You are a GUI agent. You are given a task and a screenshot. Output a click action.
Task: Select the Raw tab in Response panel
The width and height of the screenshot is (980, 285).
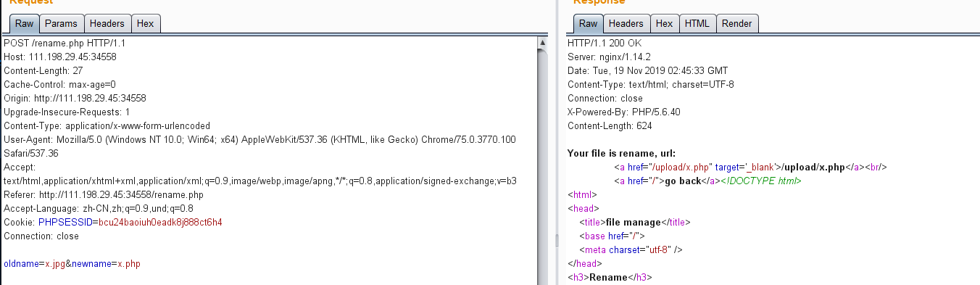(x=588, y=23)
